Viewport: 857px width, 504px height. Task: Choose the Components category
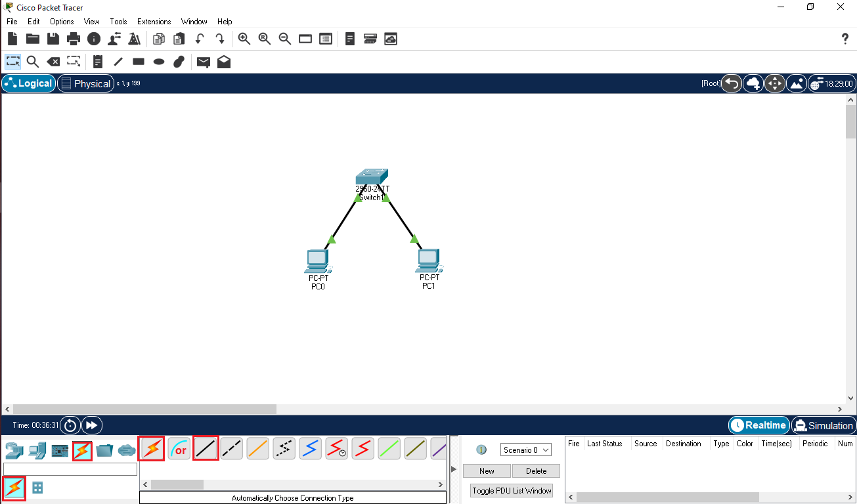60,450
